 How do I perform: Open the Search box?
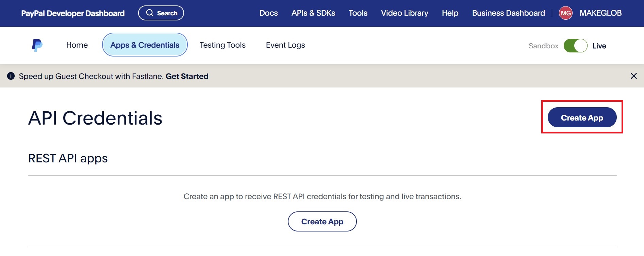(x=161, y=13)
